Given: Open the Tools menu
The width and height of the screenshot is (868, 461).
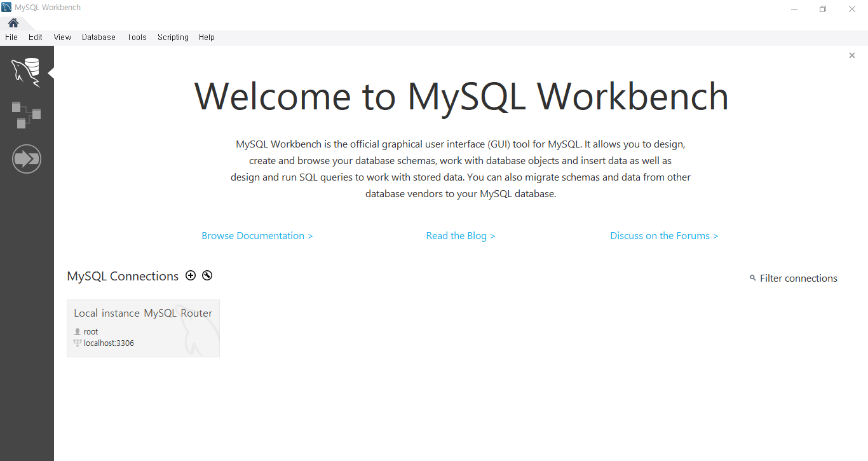Looking at the screenshot, I should click(137, 38).
